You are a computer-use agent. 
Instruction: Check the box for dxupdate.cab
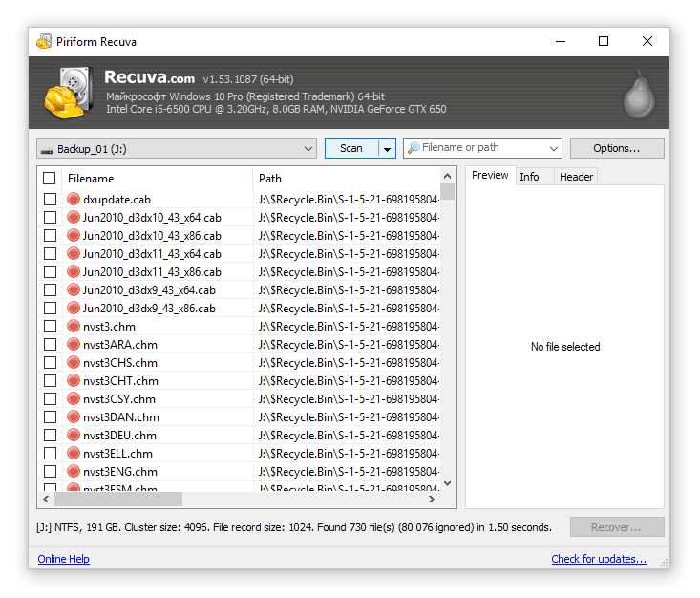click(x=50, y=200)
